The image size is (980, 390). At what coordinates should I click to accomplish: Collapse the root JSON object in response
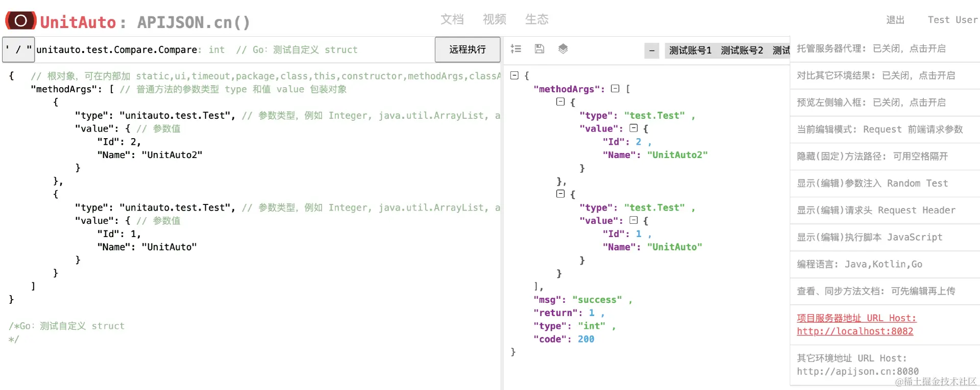pyautogui.click(x=514, y=75)
